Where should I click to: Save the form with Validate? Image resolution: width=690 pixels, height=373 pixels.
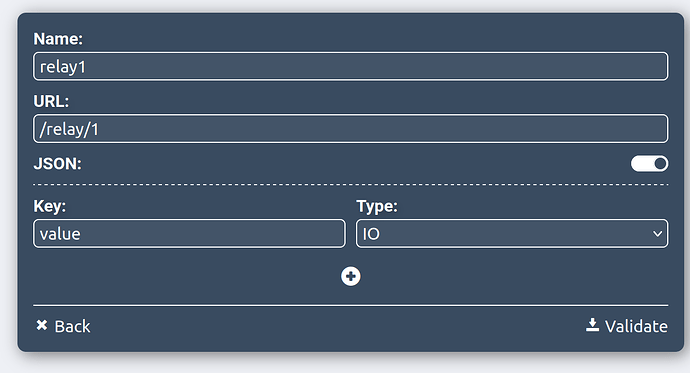627,326
